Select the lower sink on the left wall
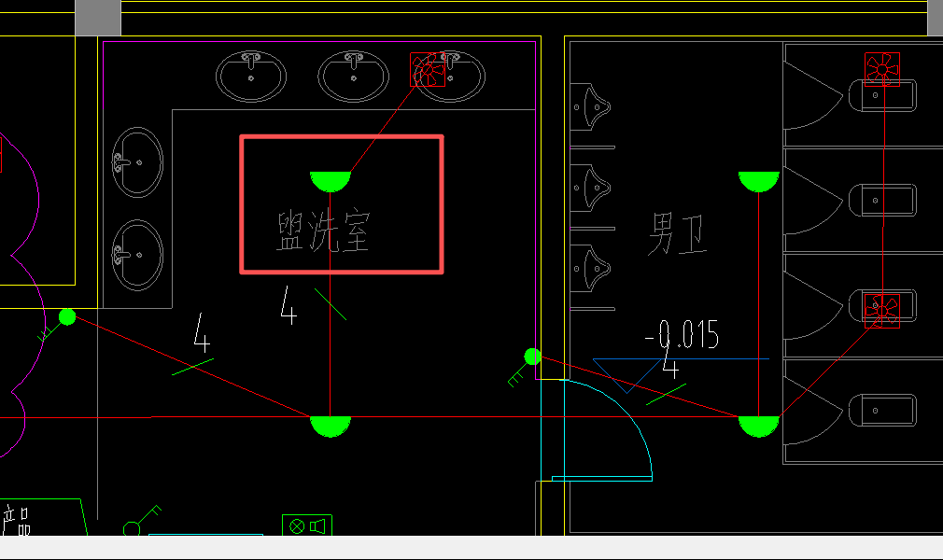 tap(137, 255)
